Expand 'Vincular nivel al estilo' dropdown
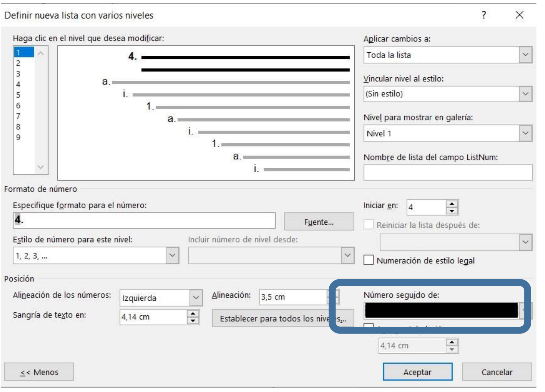This screenshot has height=392, width=545. point(525,94)
